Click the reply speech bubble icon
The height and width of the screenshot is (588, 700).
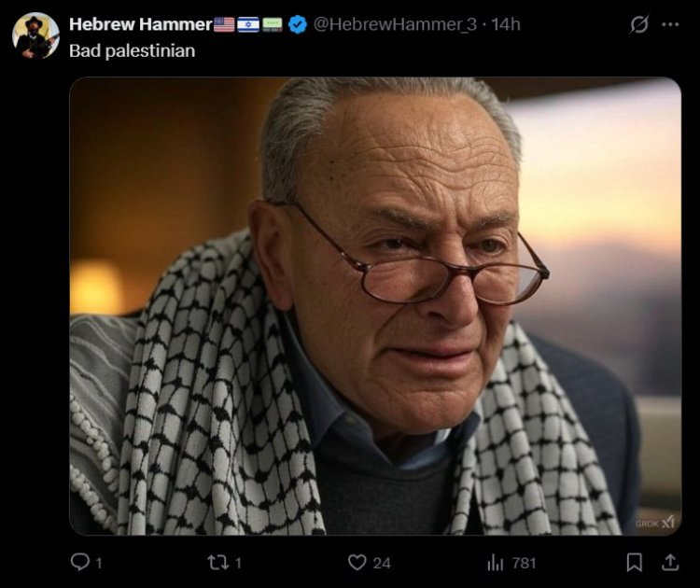click(79, 562)
